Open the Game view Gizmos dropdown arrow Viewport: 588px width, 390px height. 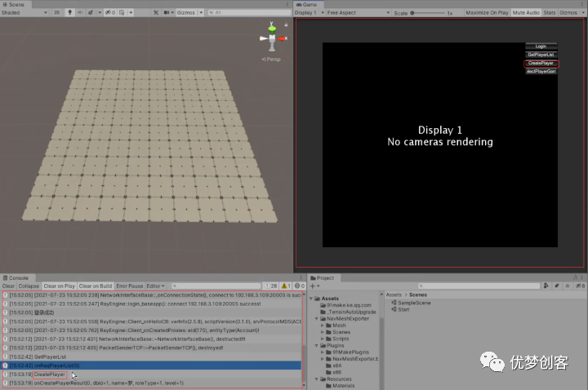tap(583, 12)
